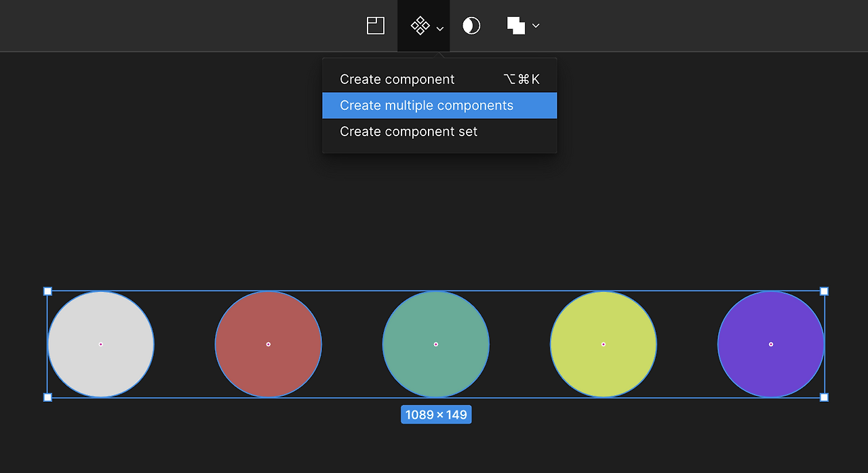Click the Boolean union overlapping squares icon
The width and height of the screenshot is (868, 473).
[x=516, y=26]
